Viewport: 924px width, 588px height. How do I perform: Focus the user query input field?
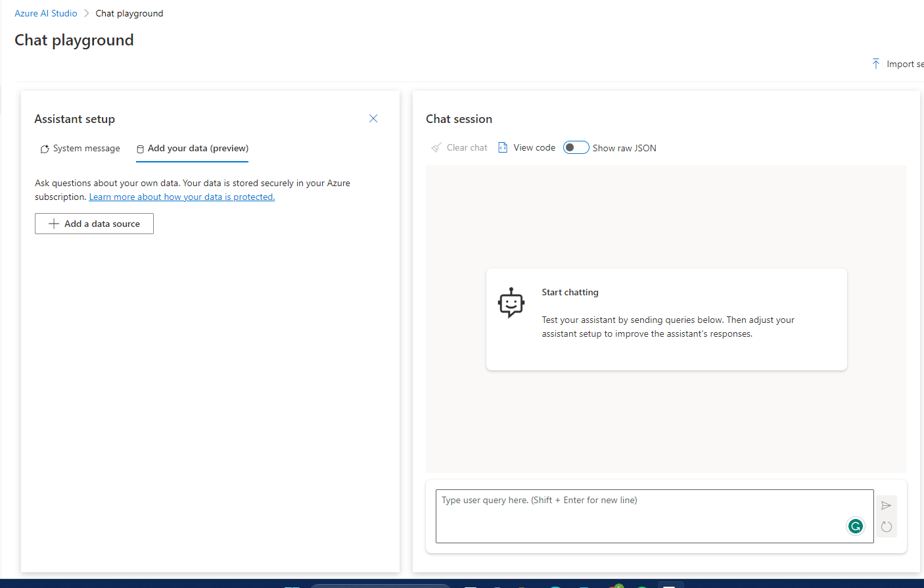point(655,516)
